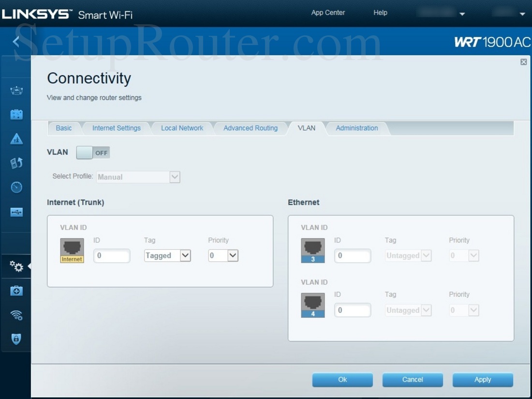Open the Select Profile Manual dropdown
Image resolution: width=532 pixels, height=399 pixels.
click(138, 177)
